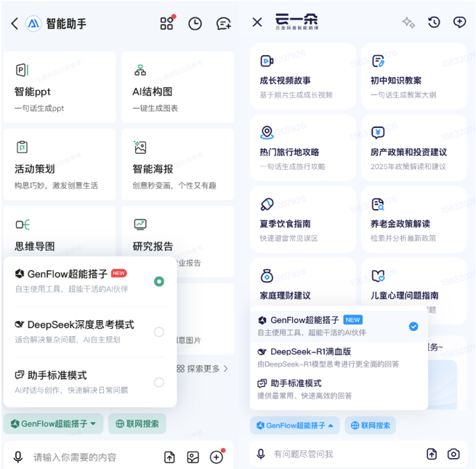Start new conversation in 云一朵 header

pos(459,23)
